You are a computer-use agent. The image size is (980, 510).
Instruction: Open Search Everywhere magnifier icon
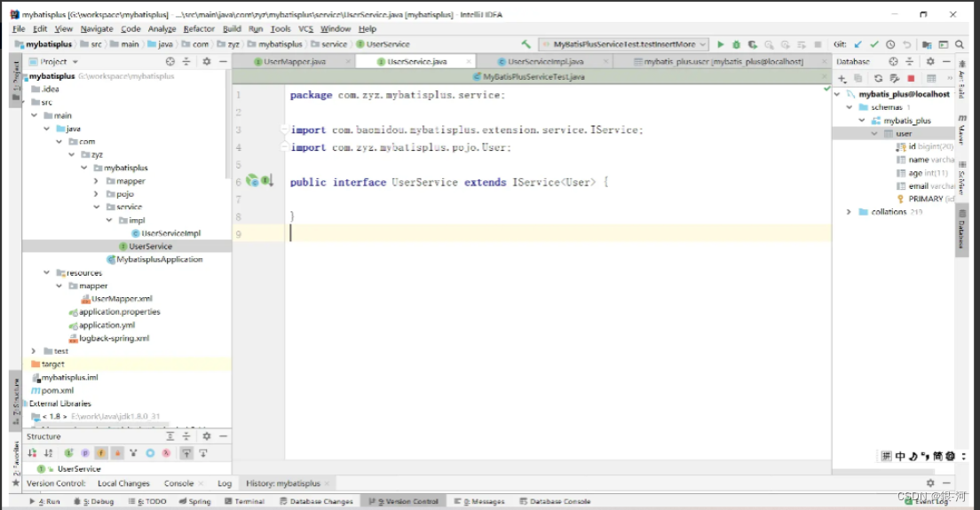(x=960, y=44)
